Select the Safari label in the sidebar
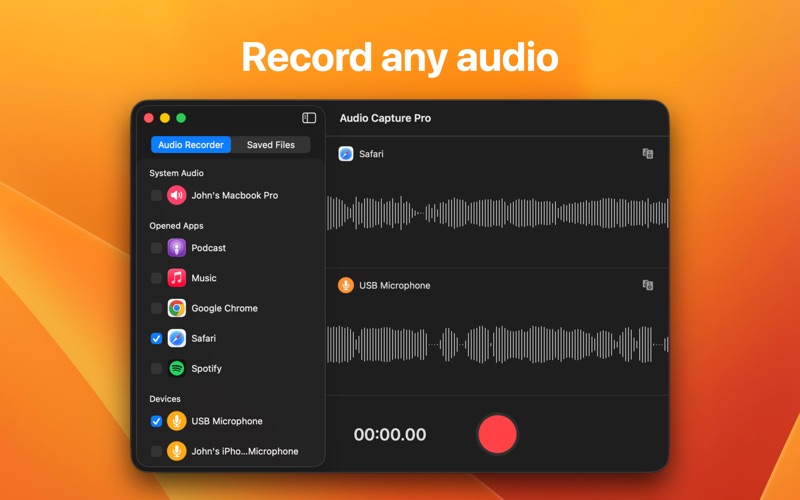Screen dimensions: 800x500 (x=204, y=338)
